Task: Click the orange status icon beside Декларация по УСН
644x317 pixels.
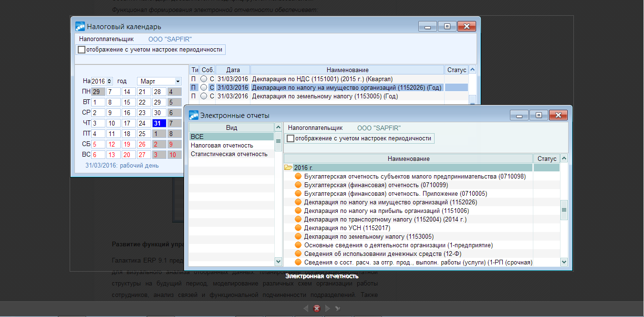Action: pos(298,228)
